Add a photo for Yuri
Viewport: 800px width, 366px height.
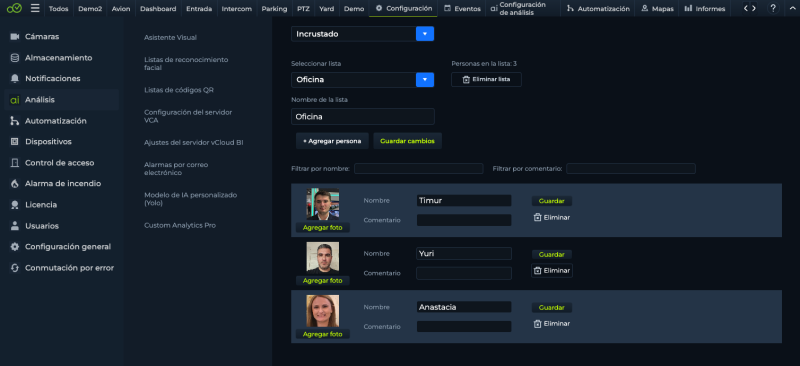322,280
